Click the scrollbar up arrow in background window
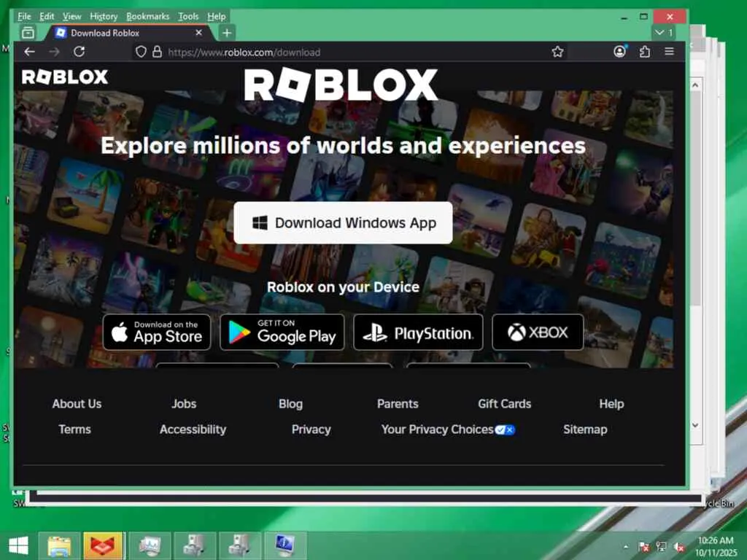This screenshot has height=560, width=747. 695,85
